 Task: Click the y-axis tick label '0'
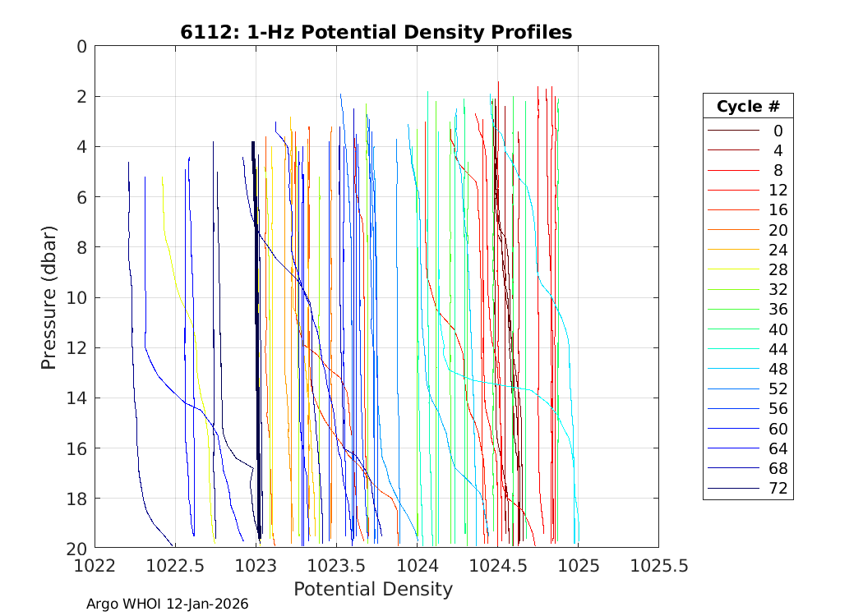[x=81, y=47]
